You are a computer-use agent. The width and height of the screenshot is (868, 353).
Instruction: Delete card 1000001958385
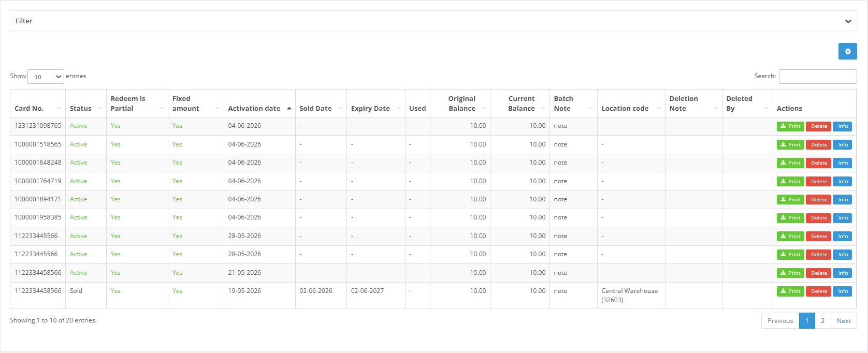[x=818, y=218]
